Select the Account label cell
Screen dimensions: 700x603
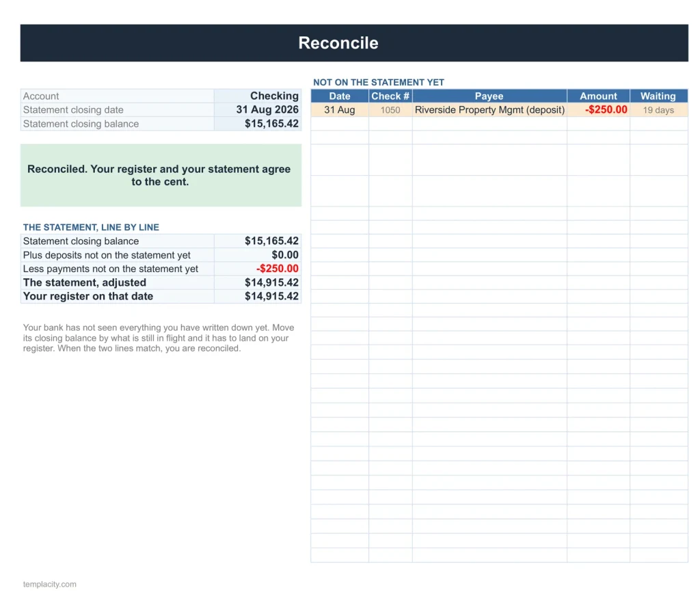click(x=118, y=96)
